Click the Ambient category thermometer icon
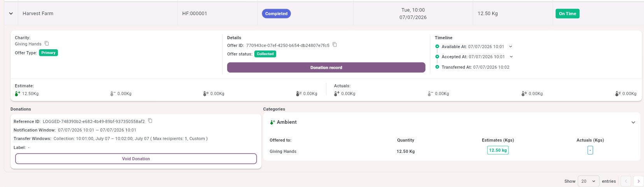 [273, 122]
